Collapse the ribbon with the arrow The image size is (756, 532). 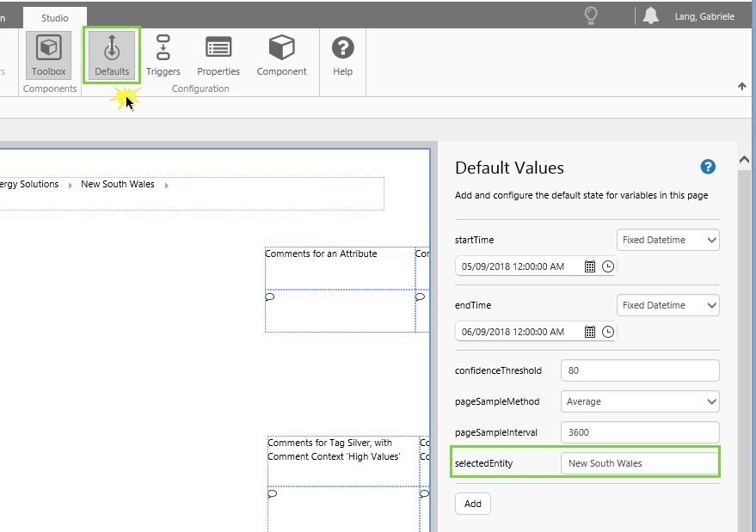tap(741, 86)
